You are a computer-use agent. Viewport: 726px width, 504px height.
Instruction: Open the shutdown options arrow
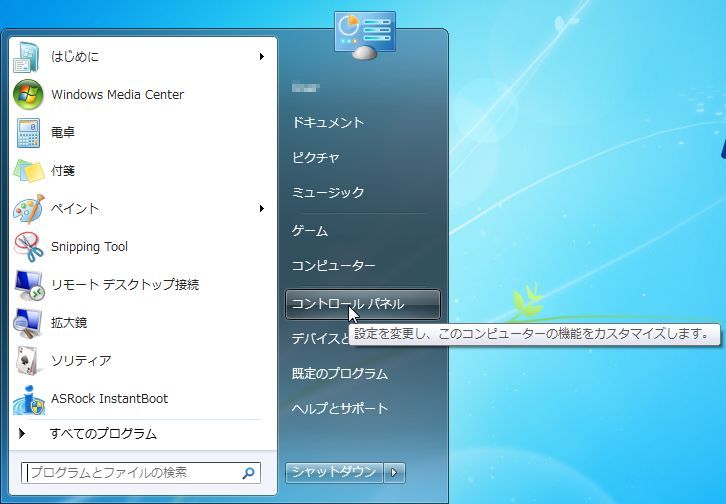(394, 473)
